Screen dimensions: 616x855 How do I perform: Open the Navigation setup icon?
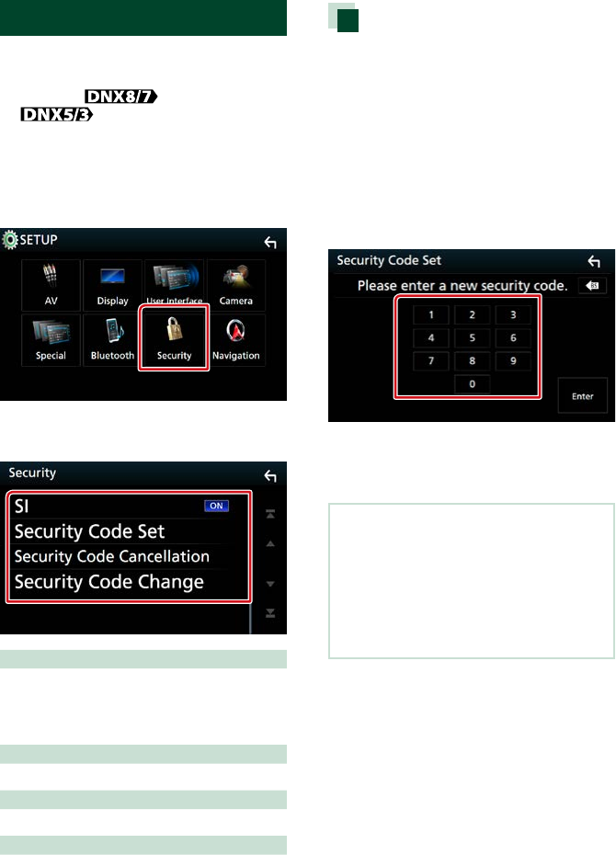pyautogui.click(x=236, y=340)
